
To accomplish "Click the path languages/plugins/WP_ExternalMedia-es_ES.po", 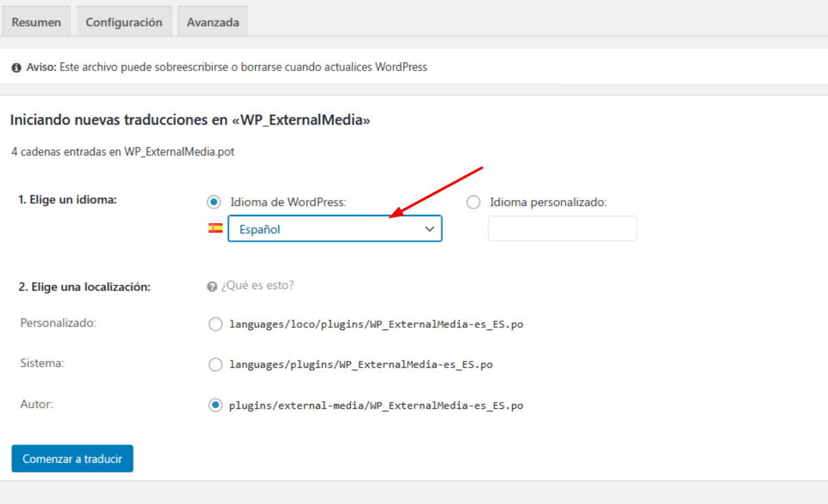I will (361, 365).
